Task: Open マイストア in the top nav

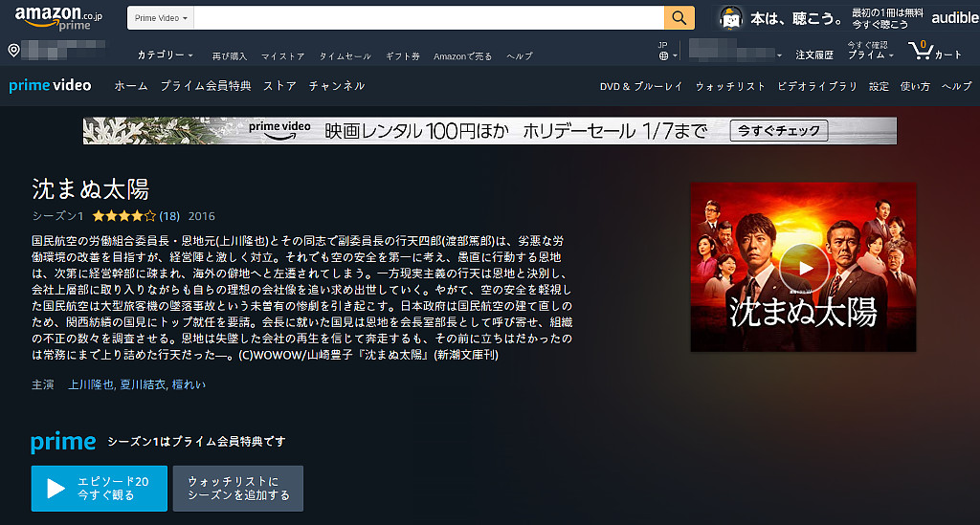Action: tap(282, 56)
